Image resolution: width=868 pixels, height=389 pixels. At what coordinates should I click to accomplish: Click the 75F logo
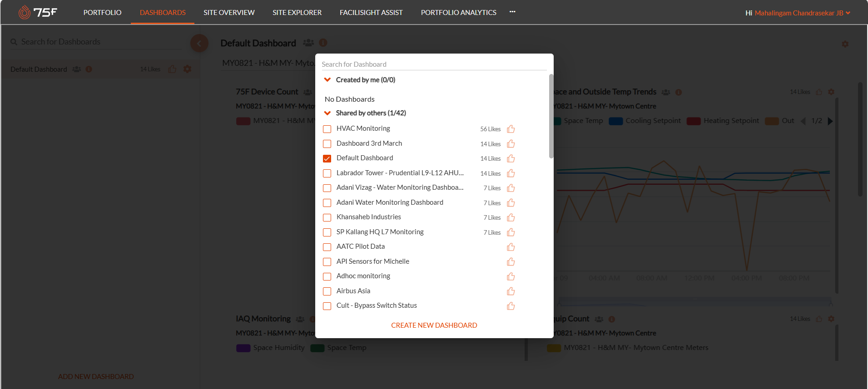point(38,12)
